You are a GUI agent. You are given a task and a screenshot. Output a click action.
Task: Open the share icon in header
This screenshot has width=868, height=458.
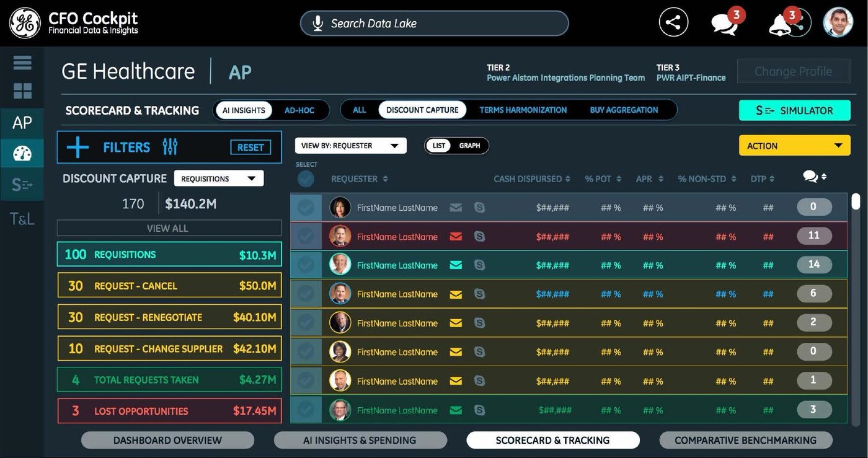point(673,23)
